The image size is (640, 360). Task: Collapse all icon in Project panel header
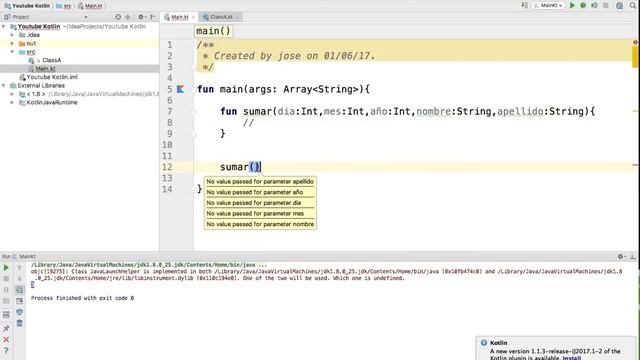click(x=128, y=17)
